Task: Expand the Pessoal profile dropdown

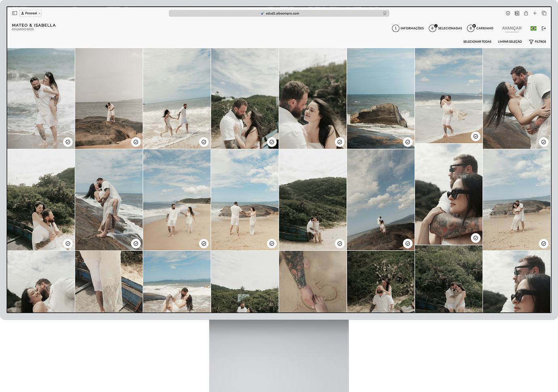Action: (31, 13)
